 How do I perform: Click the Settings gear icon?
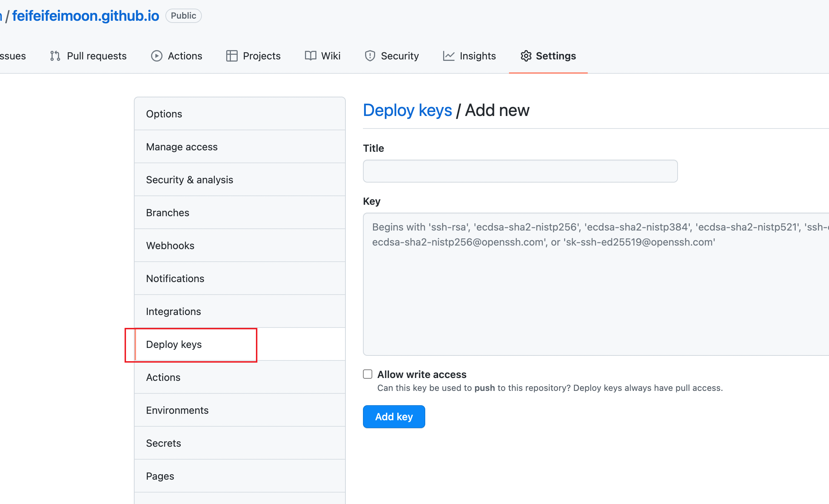526,56
